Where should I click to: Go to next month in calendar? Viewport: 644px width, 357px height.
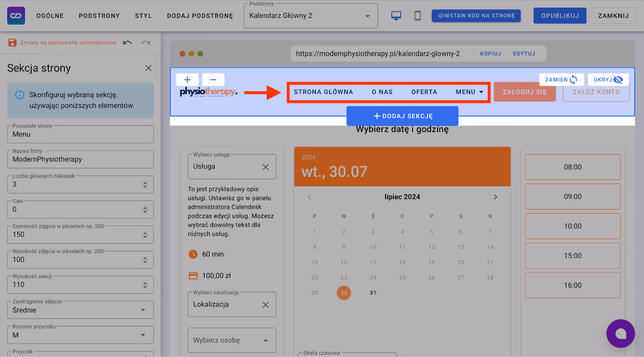pyautogui.click(x=495, y=197)
